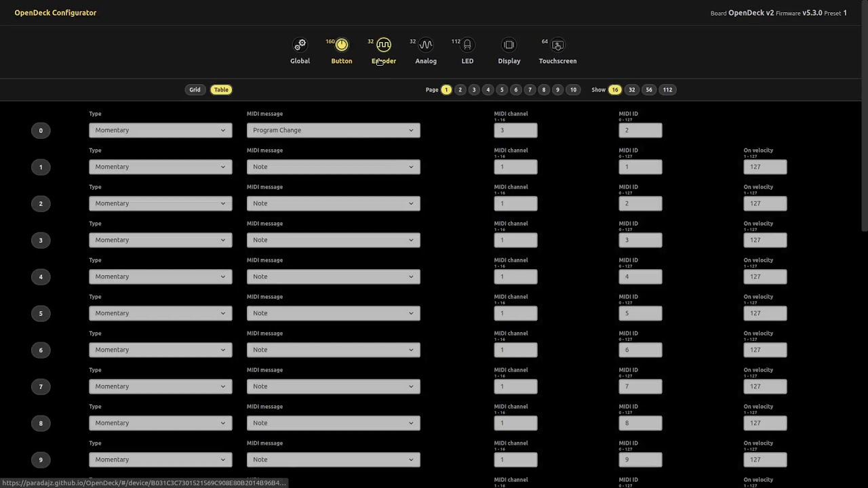This screenshot has width=868, height=488.
Task: Show 112 items per page
Action: [x=667, y=89]
